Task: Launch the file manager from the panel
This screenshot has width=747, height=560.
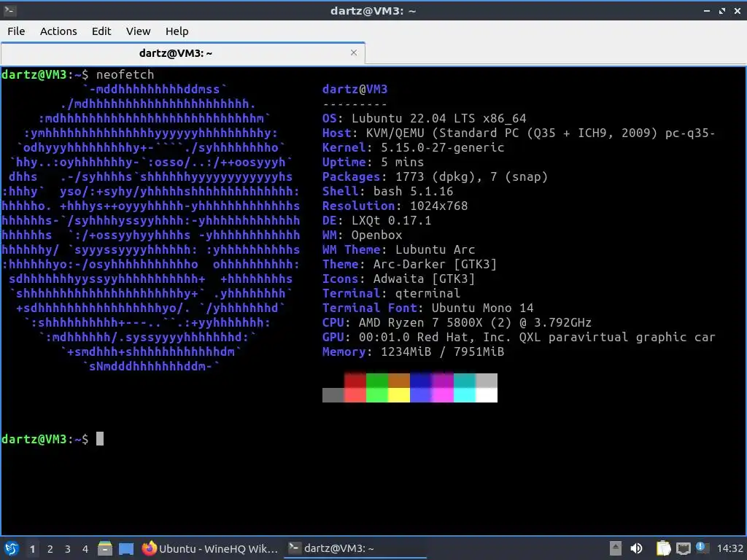Action: 105,548
